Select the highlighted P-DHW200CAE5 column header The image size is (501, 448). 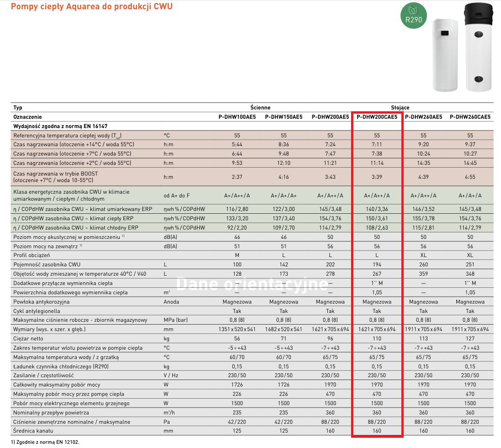point(377,117)
